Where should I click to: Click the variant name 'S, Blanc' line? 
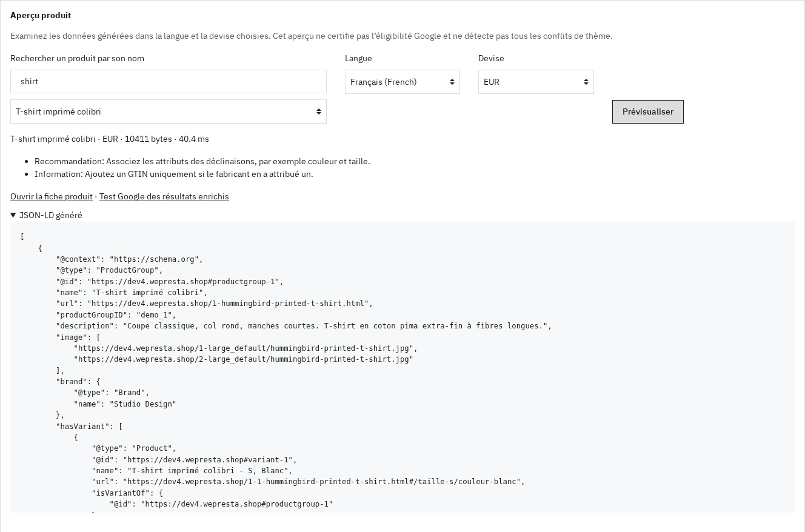pyautogui.click(x=192, y=471)
